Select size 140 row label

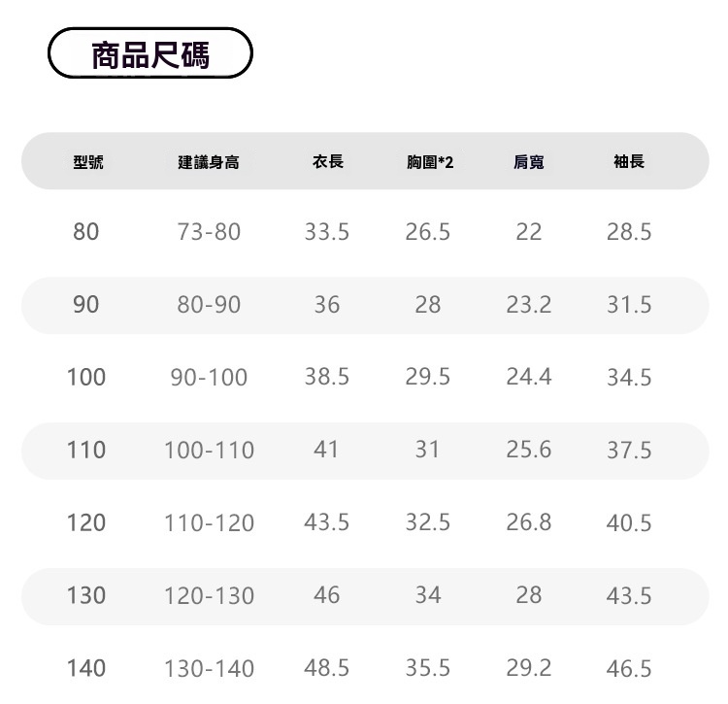click(85, 668)
